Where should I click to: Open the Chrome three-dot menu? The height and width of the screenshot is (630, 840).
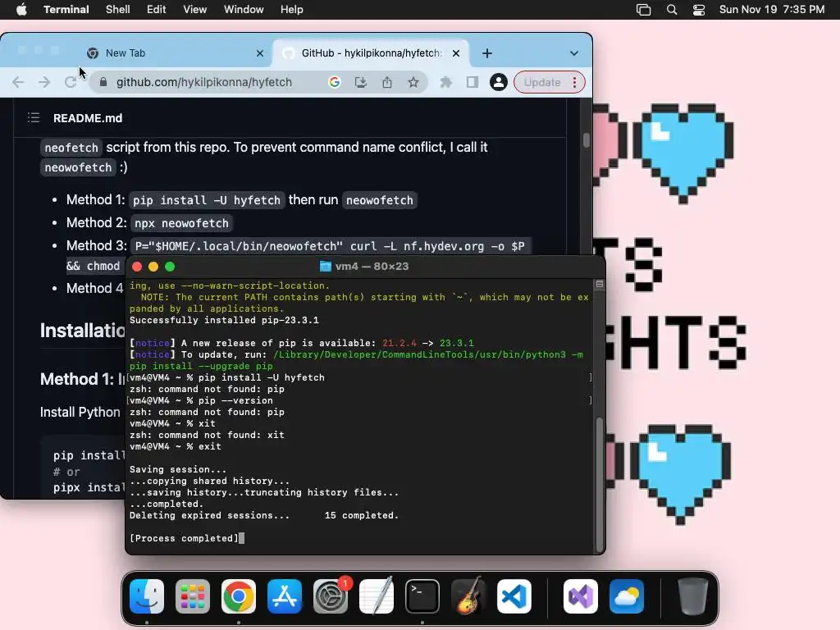[x=575, y=82]
